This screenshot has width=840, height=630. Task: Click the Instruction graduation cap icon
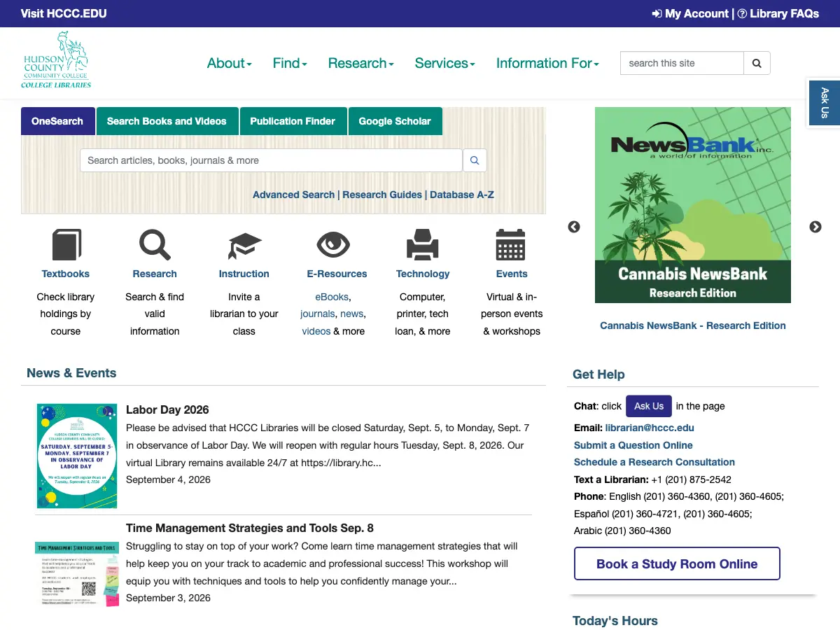(244, 246)
